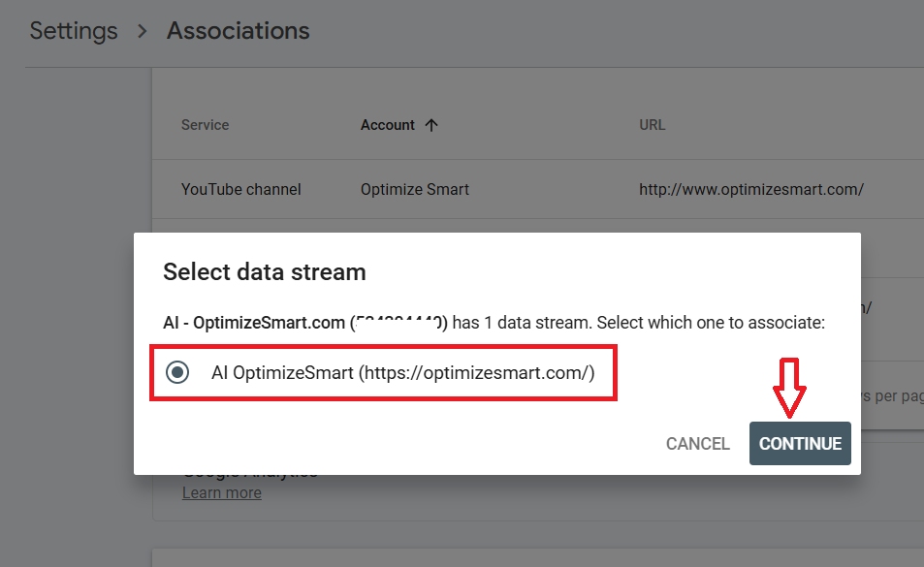Viewport: 924px width, 567px height.
Task: Click the CONTINUE button
Action: point(800,443)
